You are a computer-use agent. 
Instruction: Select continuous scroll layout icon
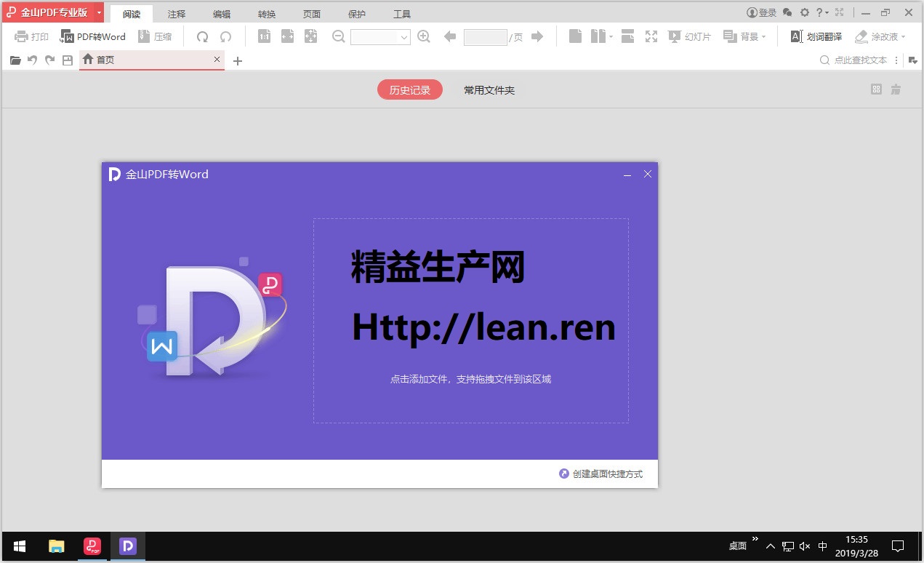coord(628,36)
